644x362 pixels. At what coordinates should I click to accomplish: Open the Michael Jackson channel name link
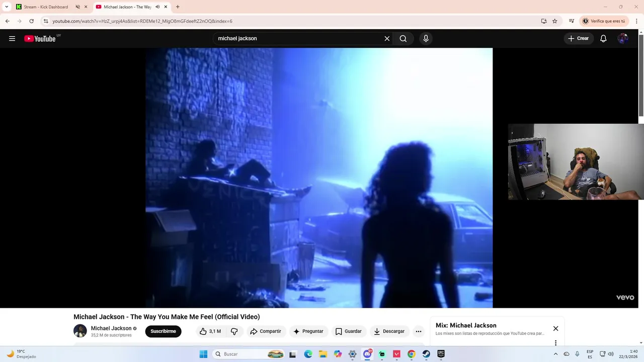coord(111,328)
